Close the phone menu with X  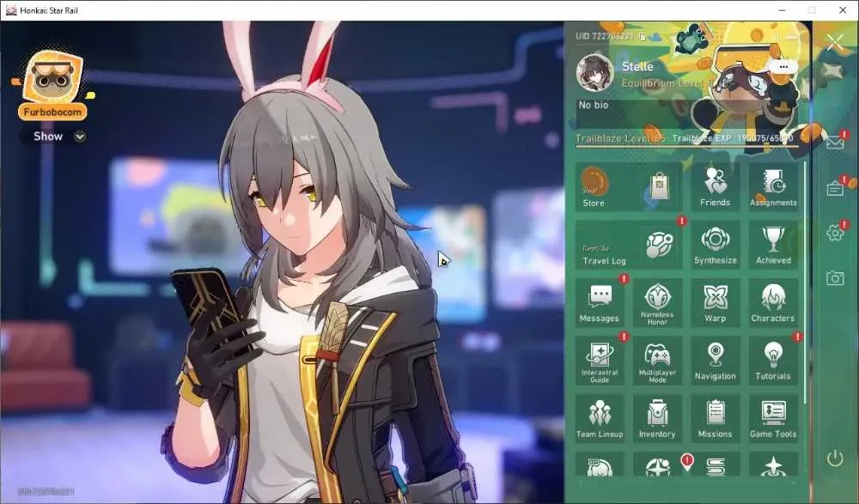835,42
